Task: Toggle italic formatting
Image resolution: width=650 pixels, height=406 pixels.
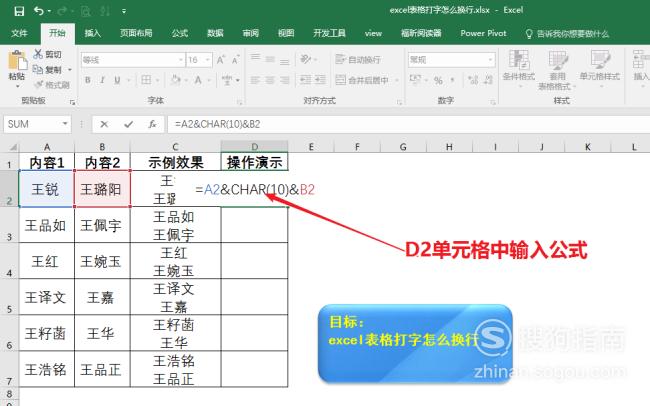Action: [102, 80]
